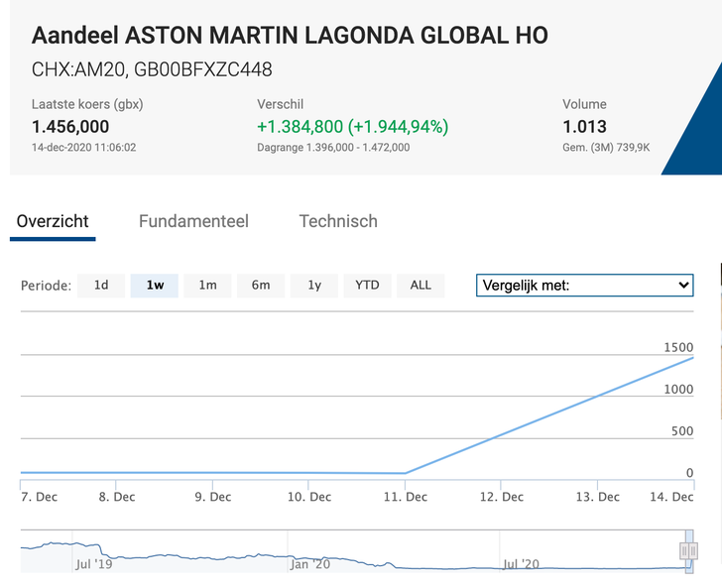
Task: Set chart period to 1m
Action: click(x=207, y=286)
